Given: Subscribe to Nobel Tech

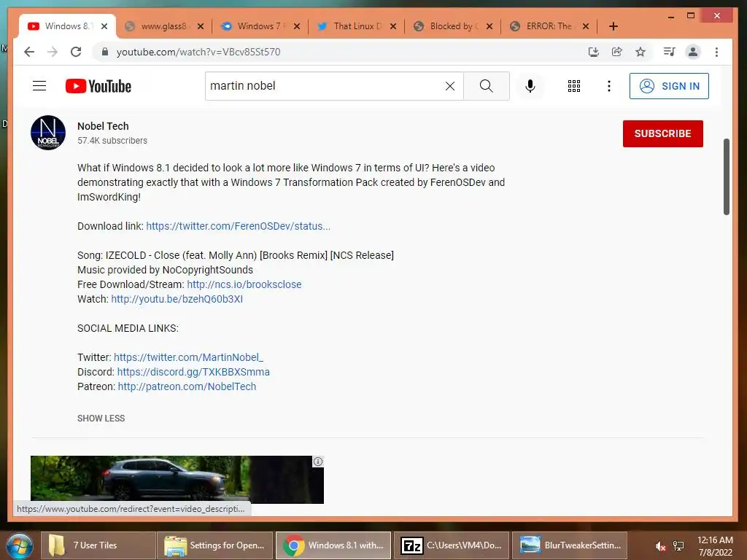Looking at the screenshot, I should click(x=662, y=134).
